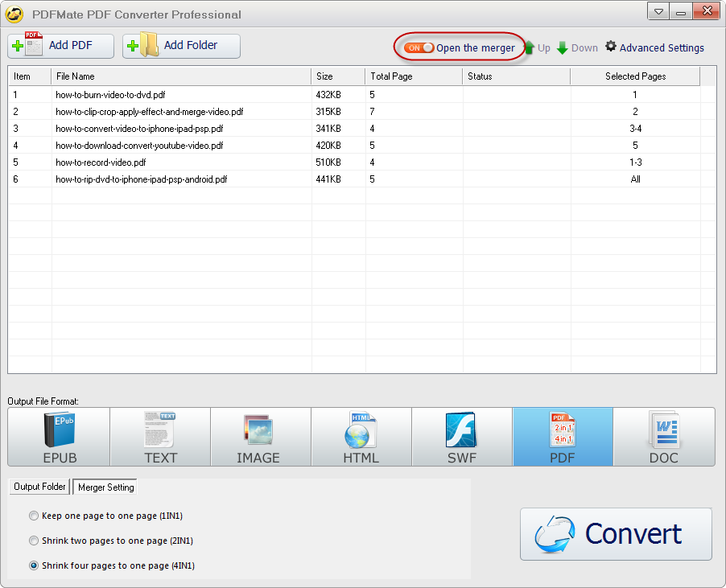Select SWF output format
The image size is (726, 588).
(x=462, y=437)
